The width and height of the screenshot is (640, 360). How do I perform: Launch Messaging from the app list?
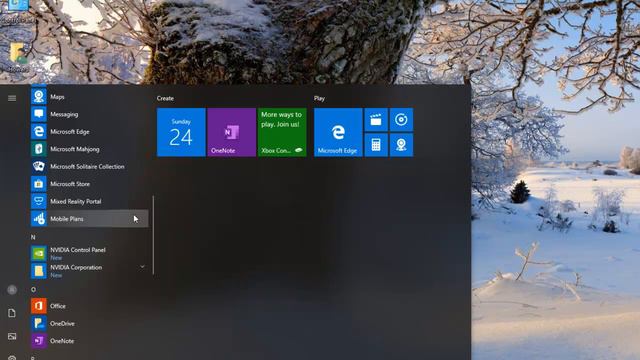coord(89,114)
